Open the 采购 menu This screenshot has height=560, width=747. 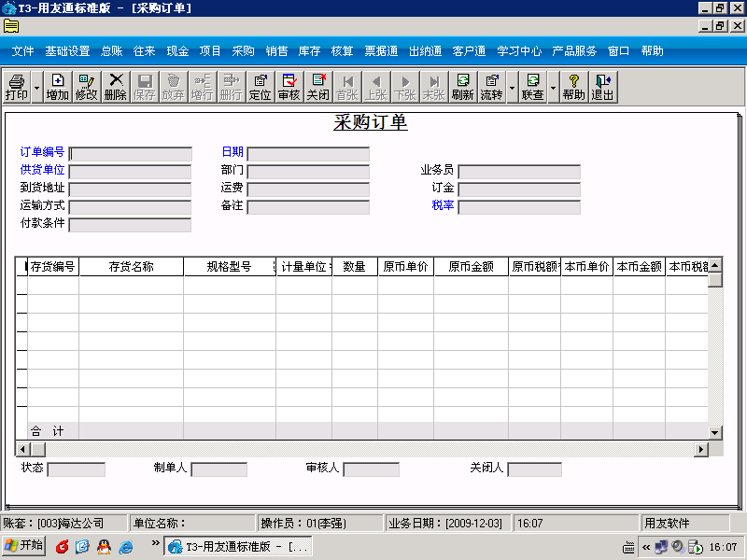pos(243,51)
